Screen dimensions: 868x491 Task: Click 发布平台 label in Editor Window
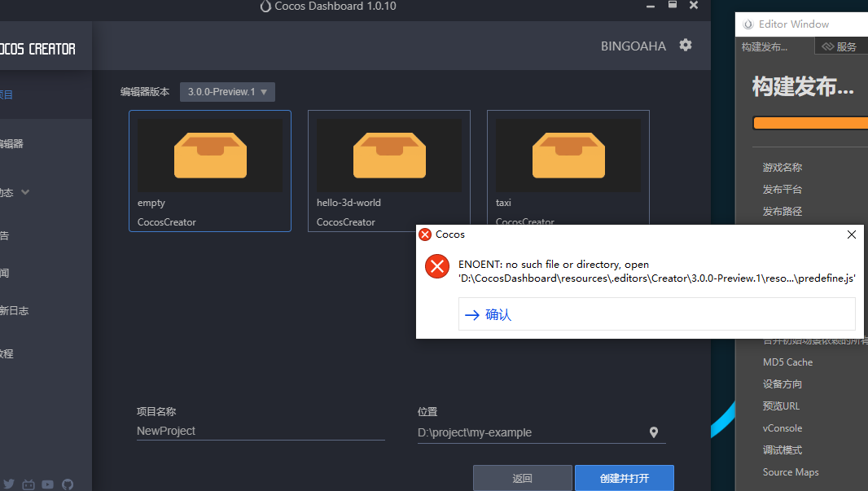click(783, 189)
